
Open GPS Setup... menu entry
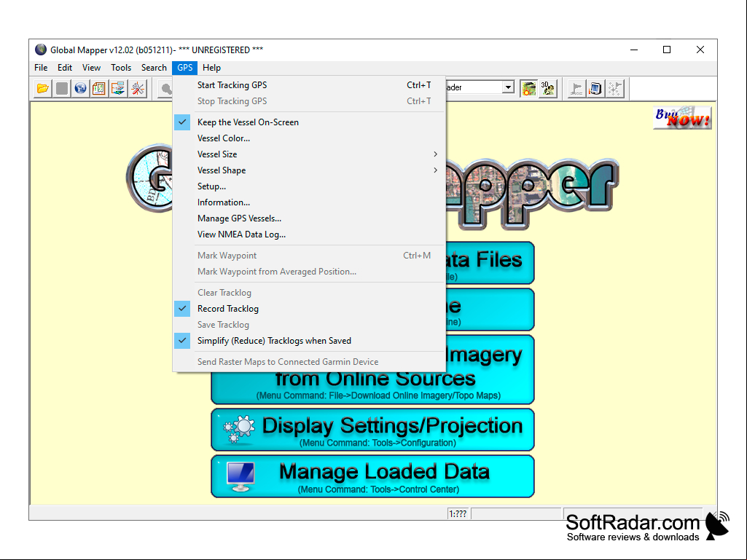309,186
